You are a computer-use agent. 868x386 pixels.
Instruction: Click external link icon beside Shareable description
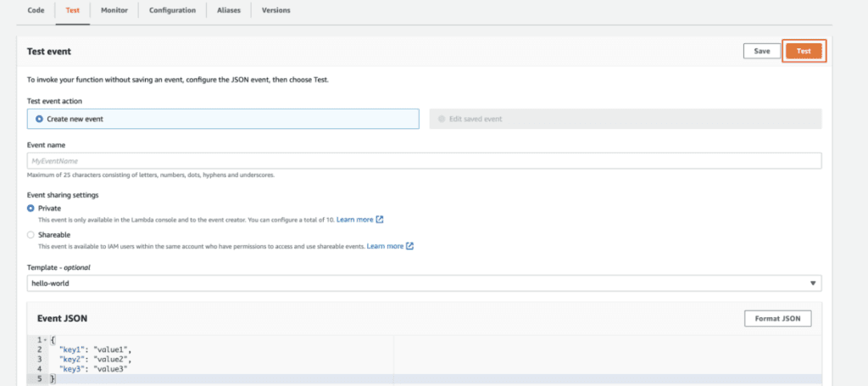tap(409, 246)
